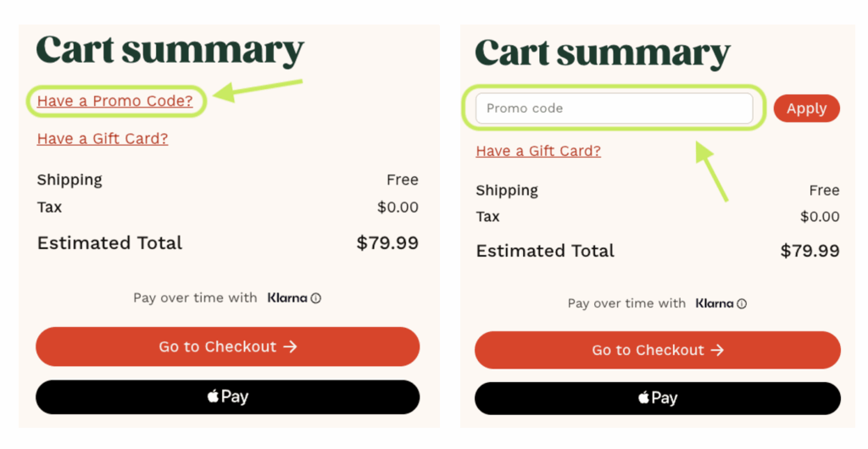868x449 pixels.
Task: Click "Pay over time with" text near Apply button
Action: [x=626, y=303]
